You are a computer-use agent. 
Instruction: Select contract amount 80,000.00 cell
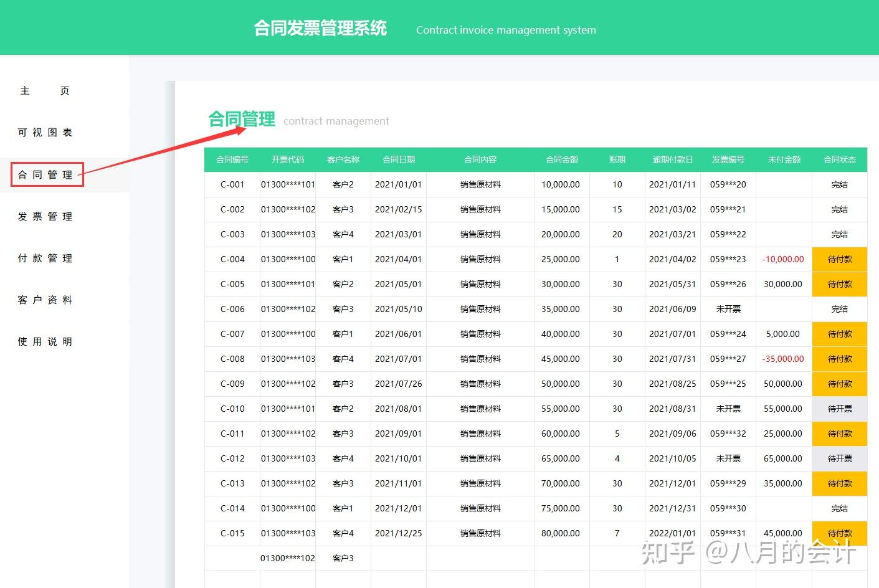(561, 533)
